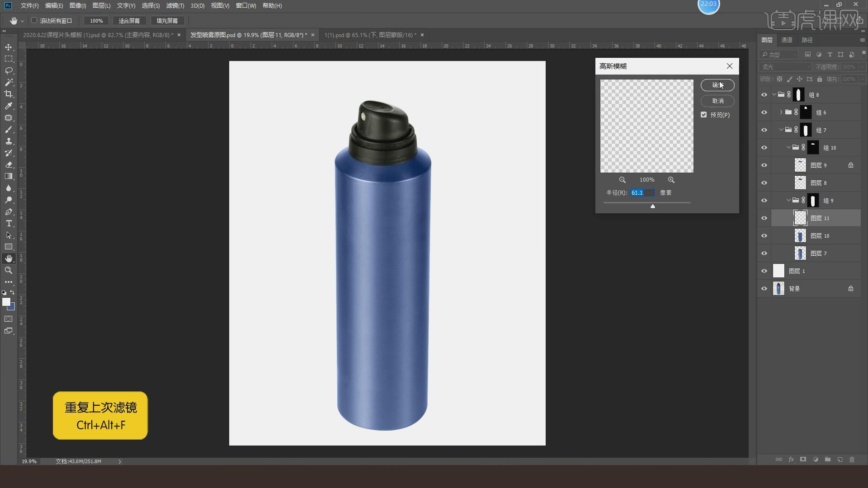Switch to the 通道 panel tab

coord(787,40)
